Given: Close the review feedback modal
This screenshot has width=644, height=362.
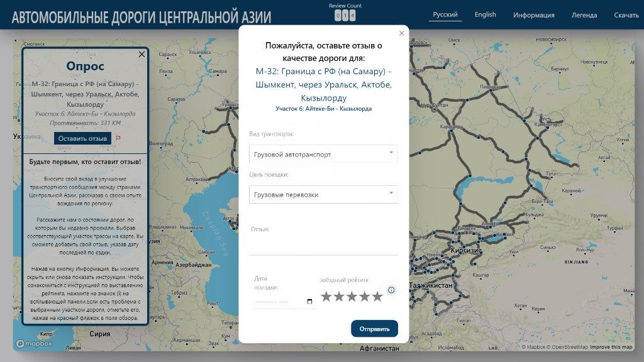Looking at the screenshot, I should click(401, 33).
